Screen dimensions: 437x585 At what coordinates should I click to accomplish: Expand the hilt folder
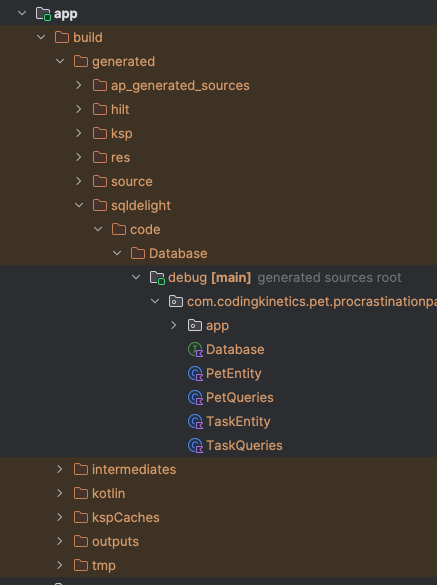pos(79,109)
